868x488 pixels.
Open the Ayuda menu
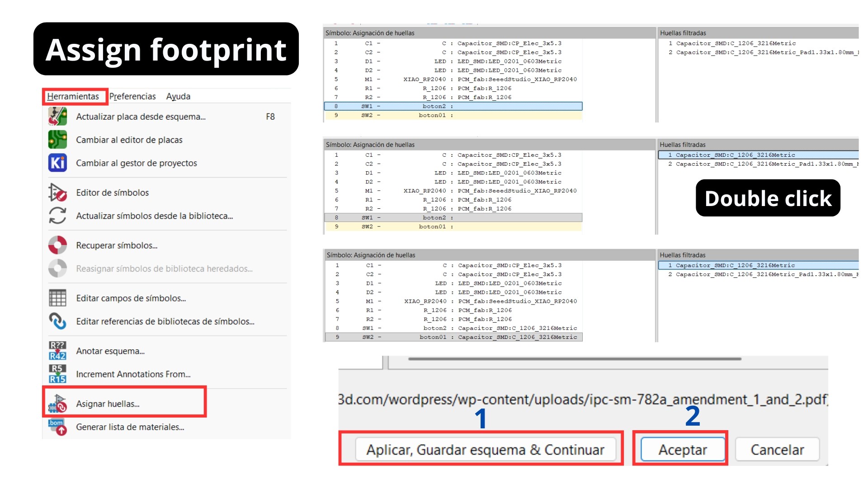[x=178, y=96]
